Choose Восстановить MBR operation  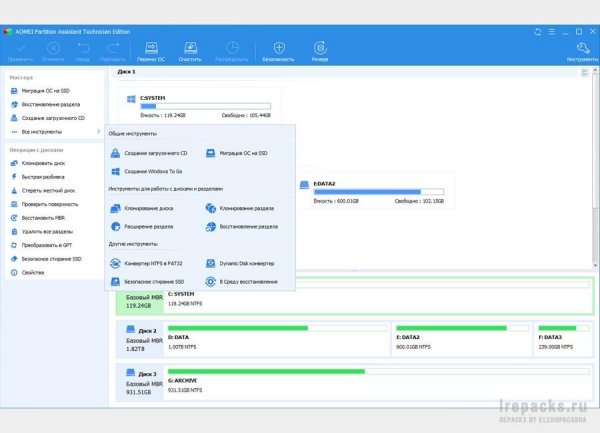[x=38, y=218]
